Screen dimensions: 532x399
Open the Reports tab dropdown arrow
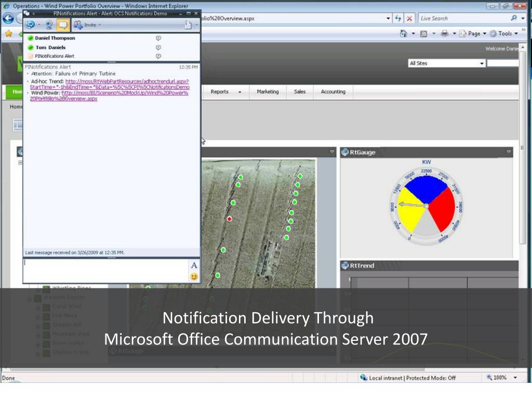240,92
